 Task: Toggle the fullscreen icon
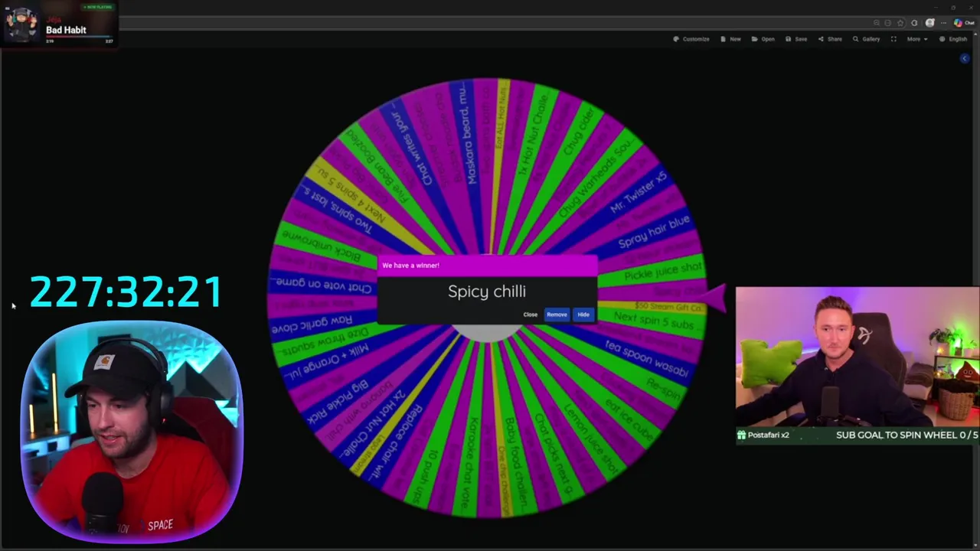[x=893, y=39]
